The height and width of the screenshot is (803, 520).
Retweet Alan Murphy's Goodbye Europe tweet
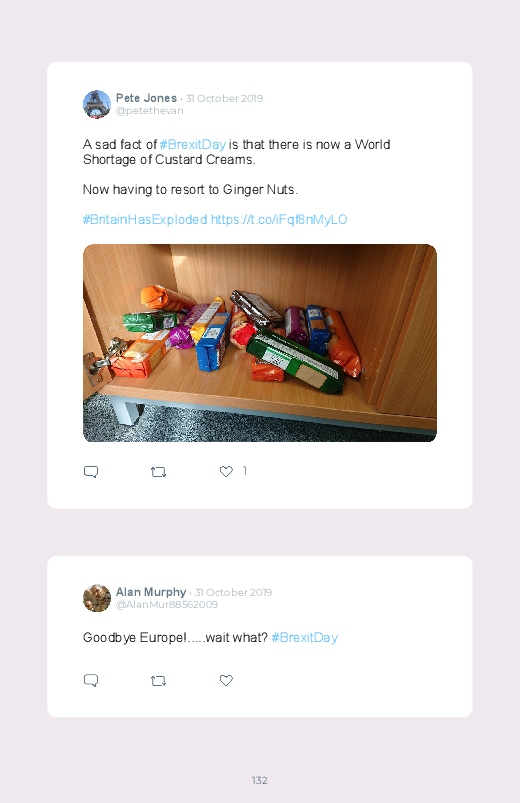(158, 681)
